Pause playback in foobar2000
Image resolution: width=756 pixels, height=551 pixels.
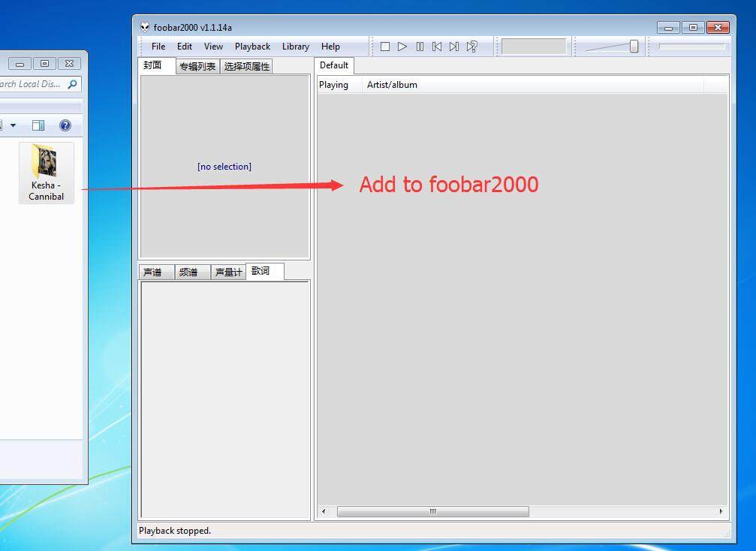[x=420, y=47]
